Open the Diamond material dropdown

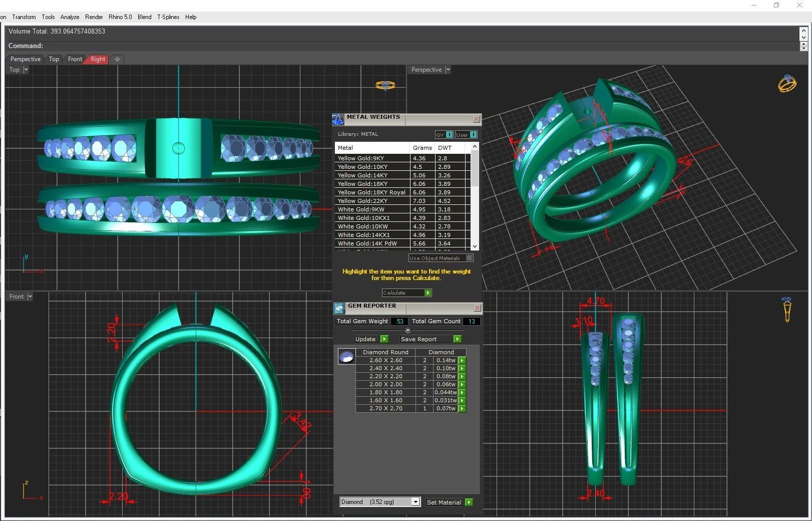pyautogui.click(x=415, y=502)
